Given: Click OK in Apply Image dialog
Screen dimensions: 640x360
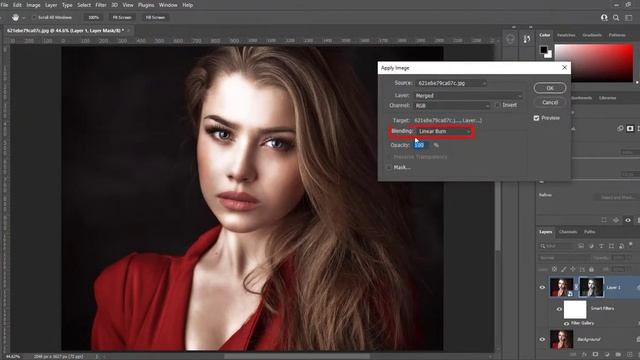Looking at the screenshot, I should click(550, 88).
